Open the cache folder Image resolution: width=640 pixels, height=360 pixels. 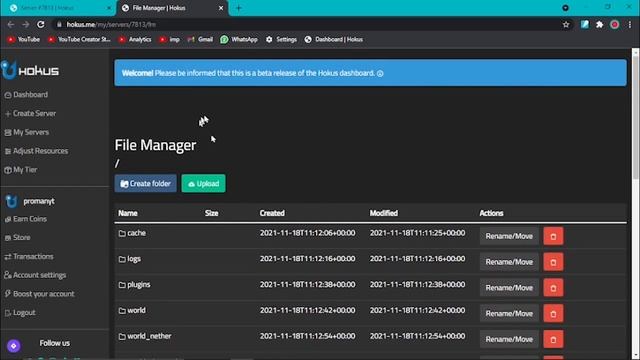tap(132, 233)
